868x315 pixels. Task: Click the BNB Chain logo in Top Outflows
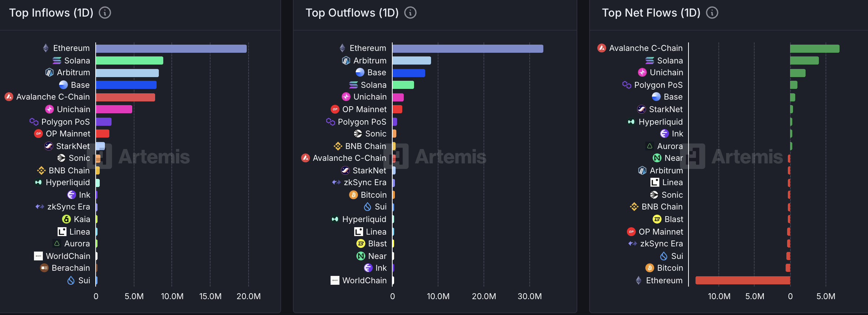pyautogui.click(x=338, y=146)
